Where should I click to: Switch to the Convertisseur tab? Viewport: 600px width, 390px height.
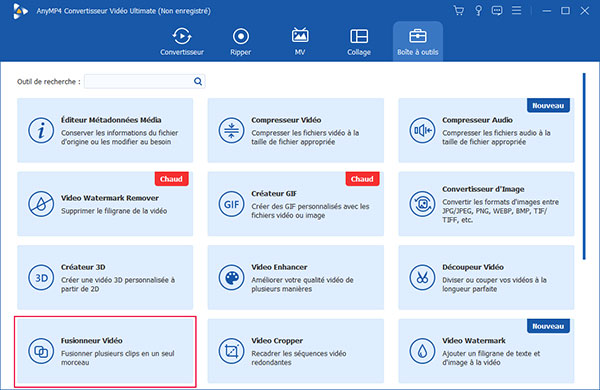[x=182, y=41]
